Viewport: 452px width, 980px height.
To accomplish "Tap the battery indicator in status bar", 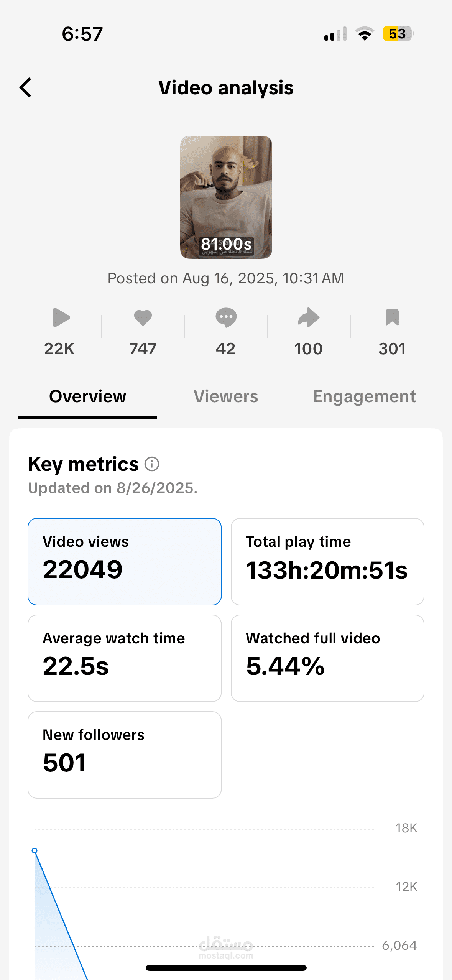I will point(398,34).
